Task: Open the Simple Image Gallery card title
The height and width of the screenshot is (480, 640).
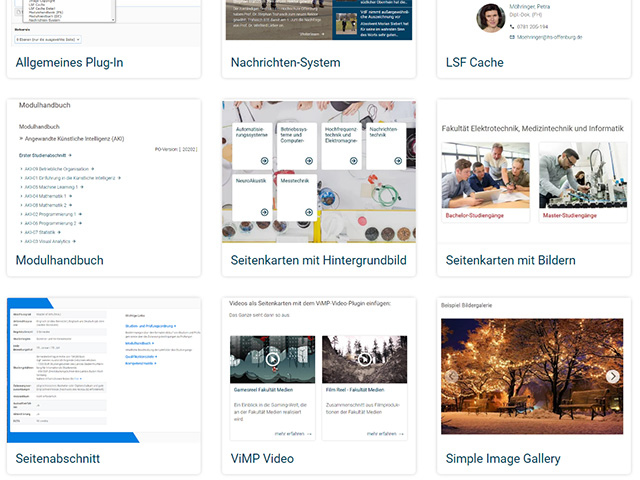Action: [503, 458]
